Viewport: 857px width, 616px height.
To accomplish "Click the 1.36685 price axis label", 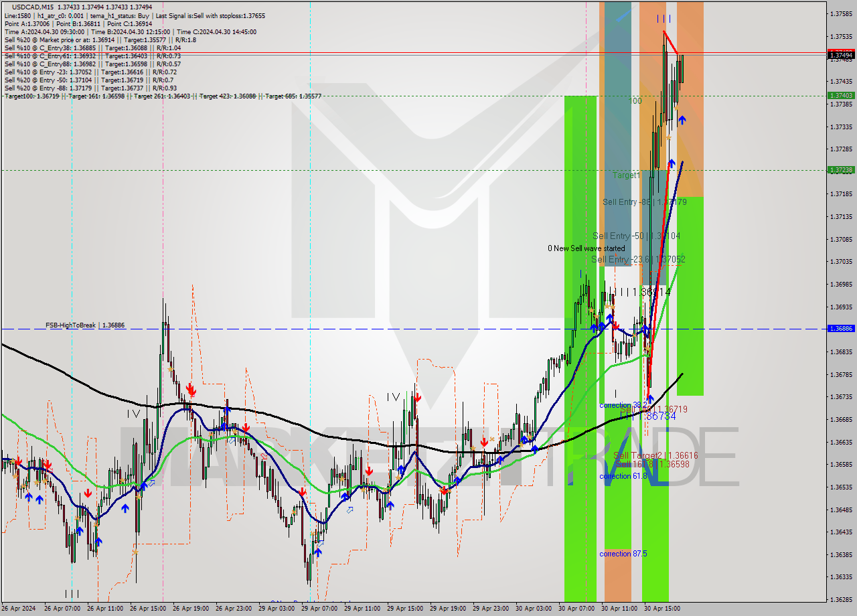I will click(841, 419).
